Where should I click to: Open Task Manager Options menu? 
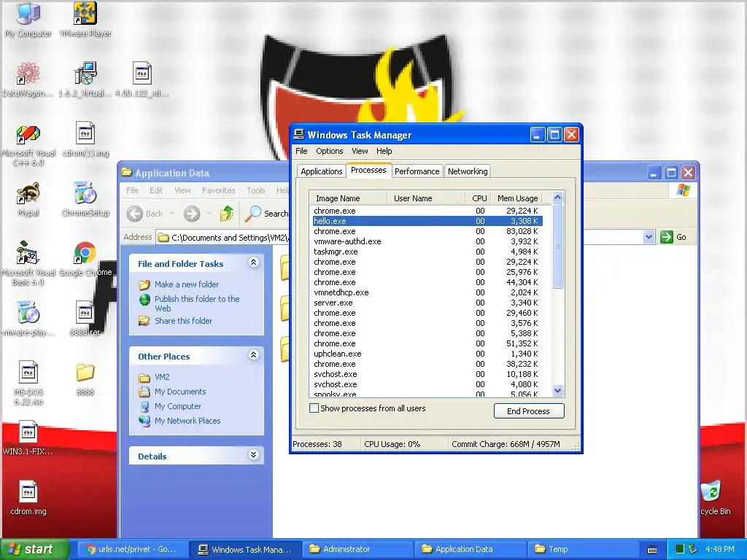coord(329,151)
